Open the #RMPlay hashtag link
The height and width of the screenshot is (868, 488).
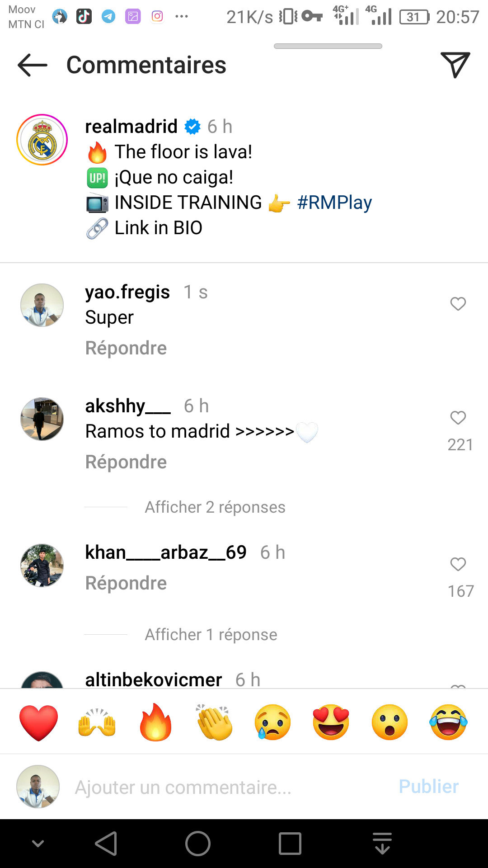coord(334,203)
